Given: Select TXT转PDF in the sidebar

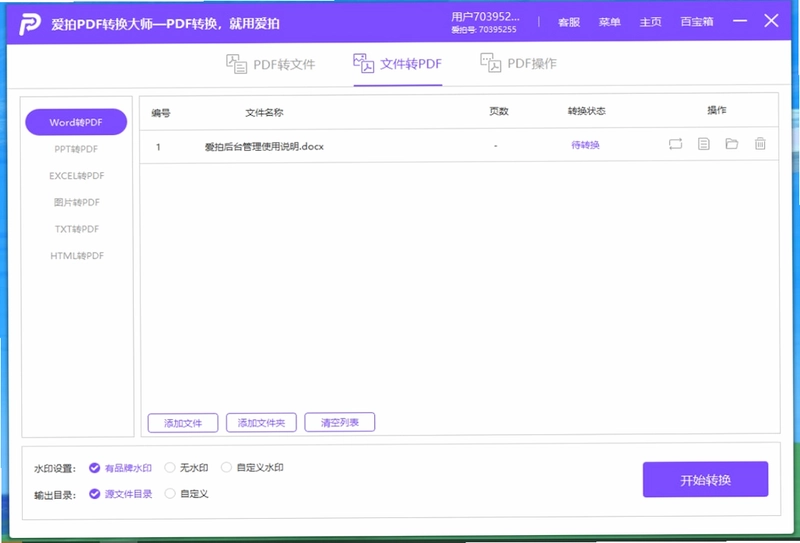Looking at the screenshot, I should pyautogui.click(x=77, y=229).
